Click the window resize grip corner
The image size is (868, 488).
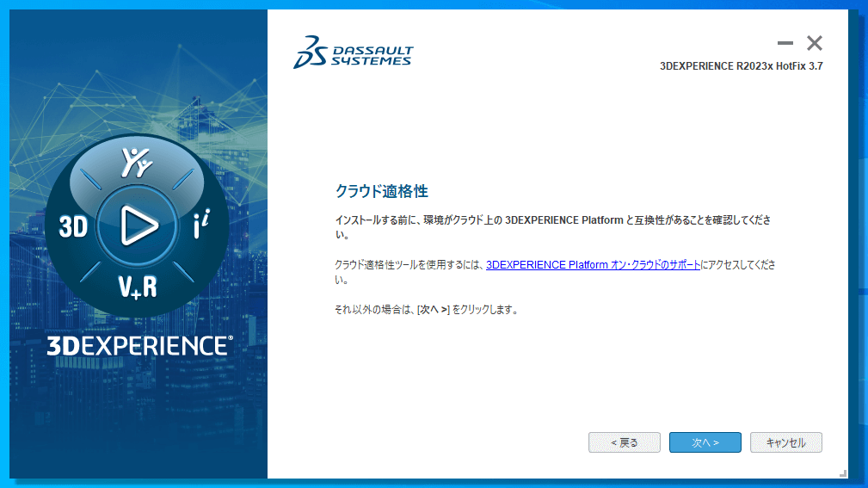tap(842, 473)
